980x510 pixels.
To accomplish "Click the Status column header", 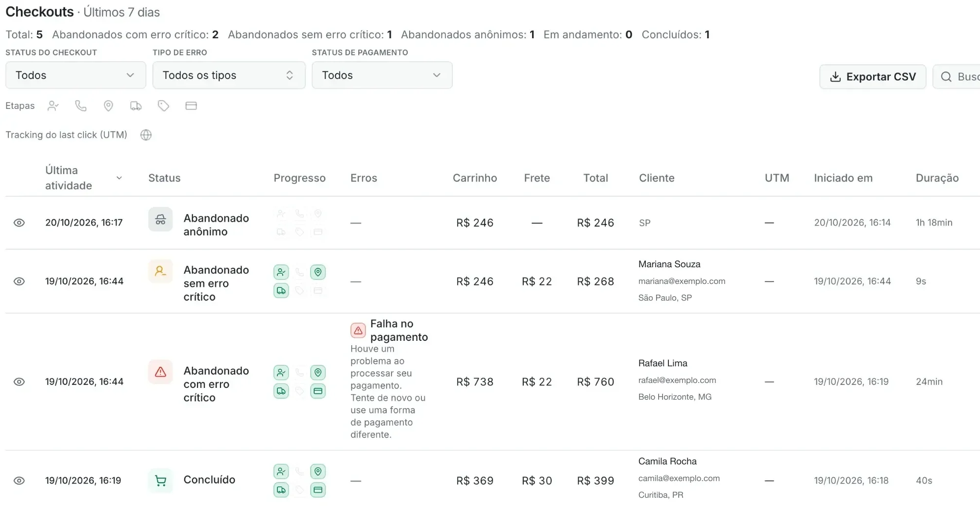I will pyautogui.click(x=165, y=178).
